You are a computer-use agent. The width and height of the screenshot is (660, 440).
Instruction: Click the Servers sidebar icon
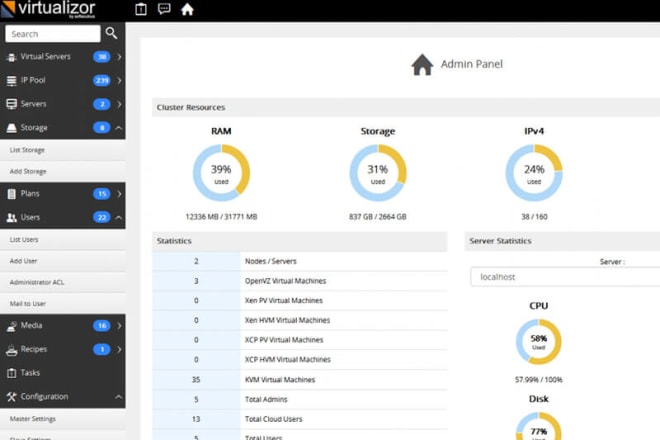(x=12, y=104)
